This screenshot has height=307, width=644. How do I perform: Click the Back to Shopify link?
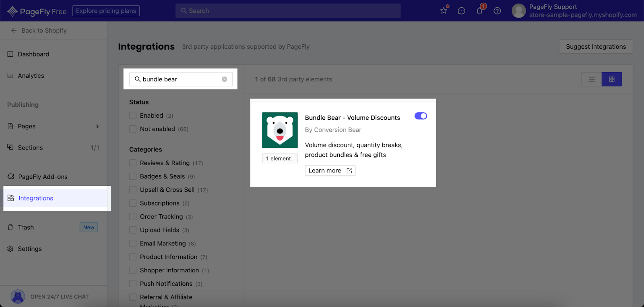[x=44, y=31]
